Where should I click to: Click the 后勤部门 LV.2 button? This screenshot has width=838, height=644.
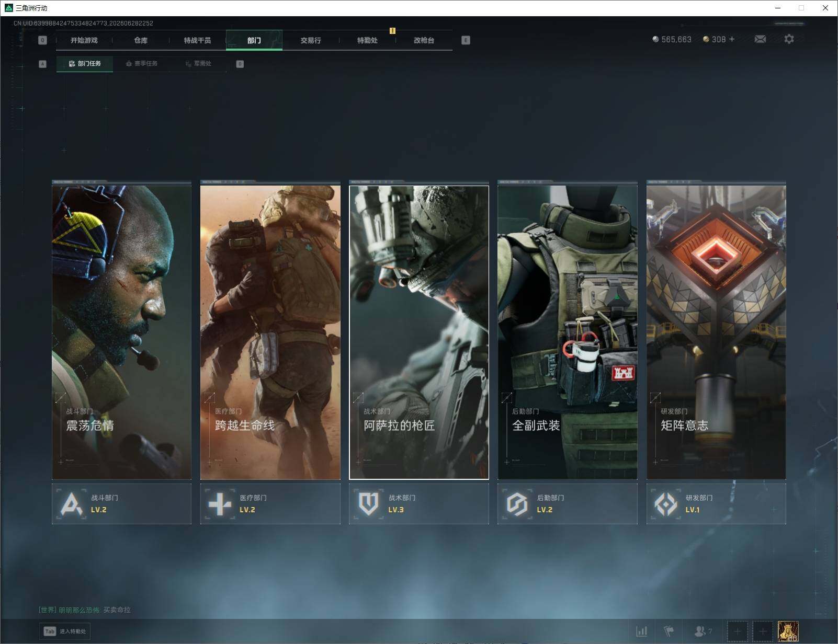tap(568, 504)
